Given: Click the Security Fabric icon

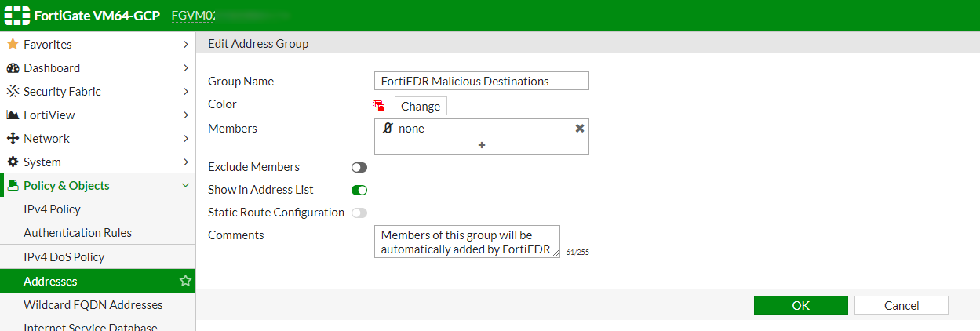Looking at the screenshot, I should click(13, 91).
